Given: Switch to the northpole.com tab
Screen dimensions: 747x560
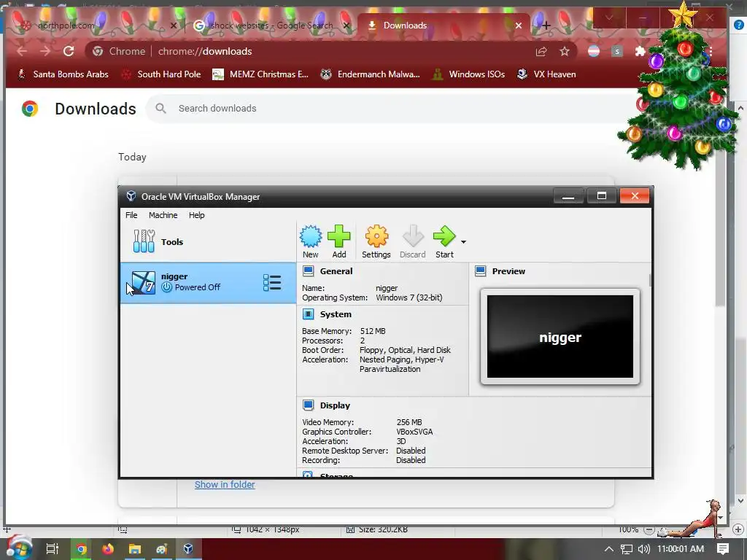Looking at the screenshot, I should point(96,26).
